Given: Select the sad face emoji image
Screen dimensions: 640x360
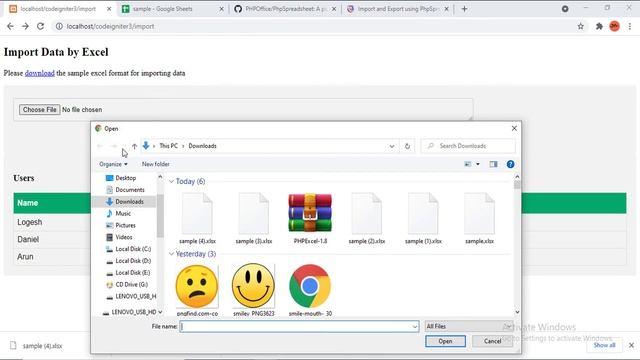Looking at the screenshot, I should coord(197,290).
